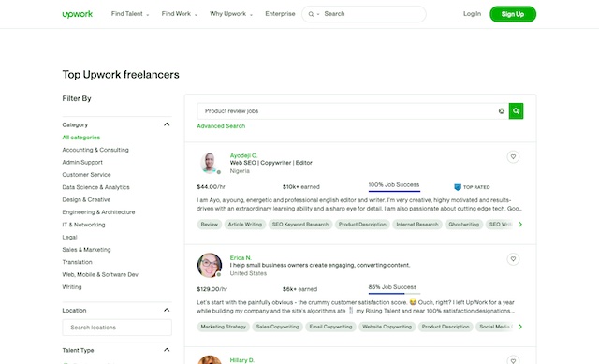Filter by Admin Support category
The height and width of the screenshot is (364, 599).
[x=82, y=162]
